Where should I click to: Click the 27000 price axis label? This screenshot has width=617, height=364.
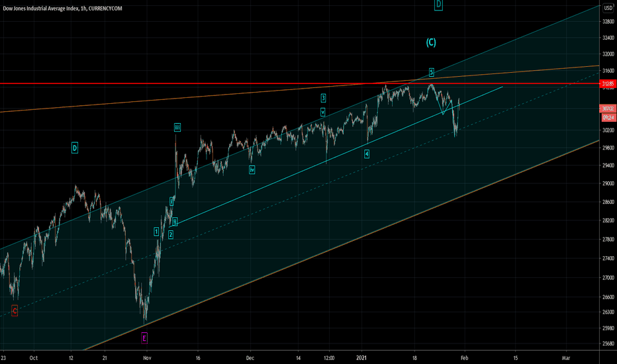tap(608, 277)
